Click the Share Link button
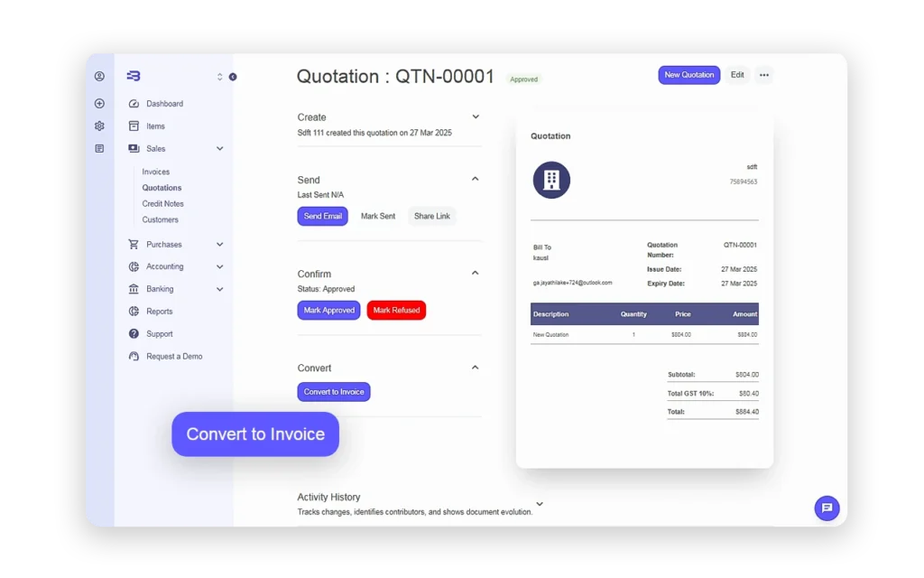 tap(432, 216)
